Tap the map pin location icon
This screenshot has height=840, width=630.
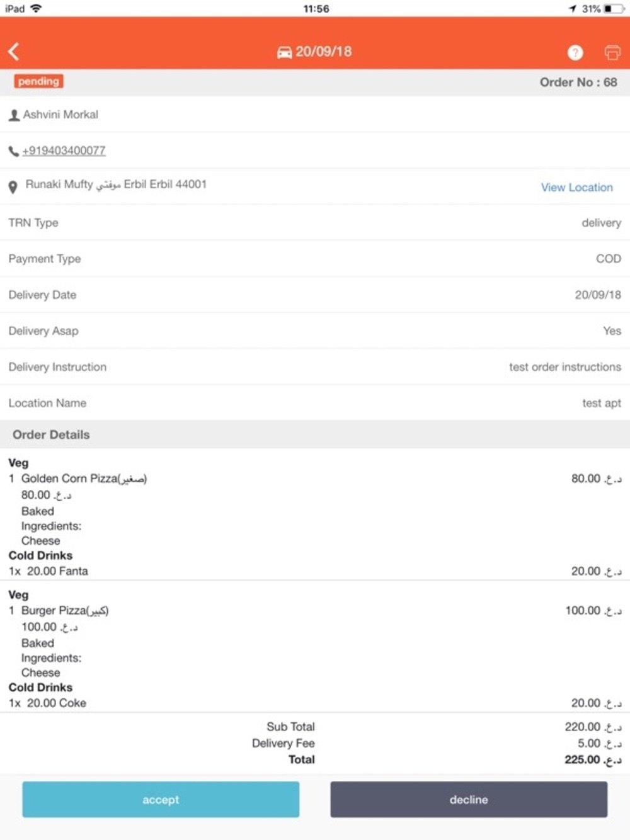tap(13, 187)
